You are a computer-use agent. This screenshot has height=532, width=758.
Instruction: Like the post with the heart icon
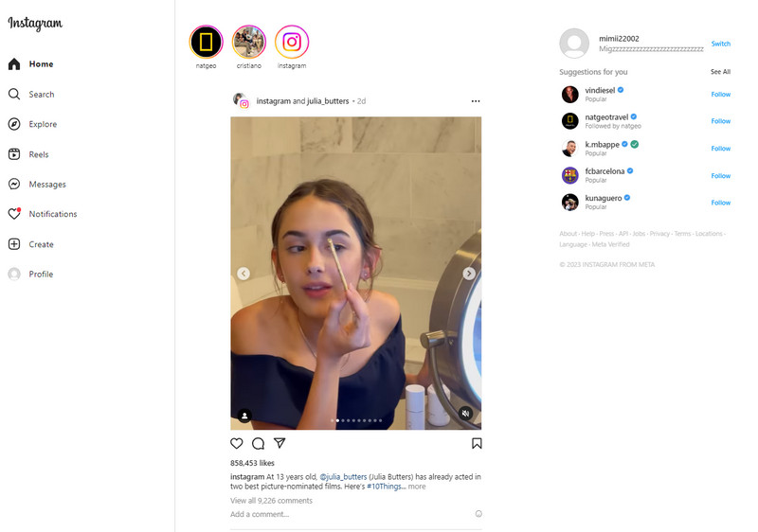pos(237,443)
